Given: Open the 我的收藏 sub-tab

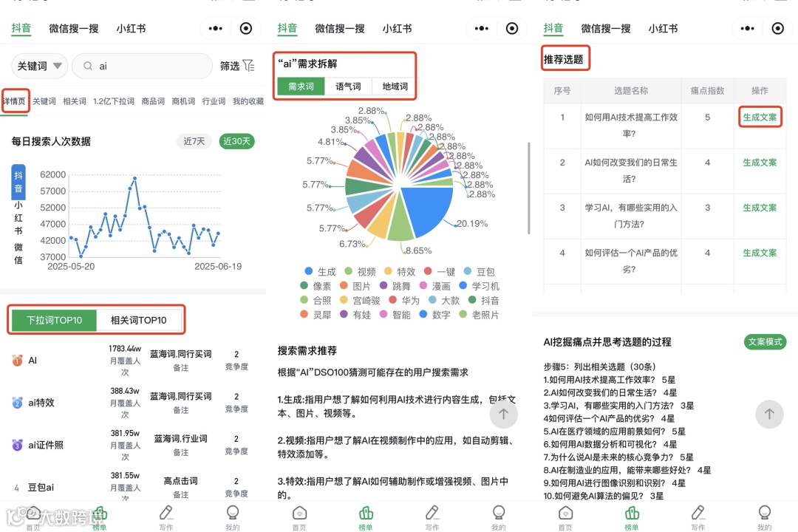Looking at the screenshot, I should (248, 101).
